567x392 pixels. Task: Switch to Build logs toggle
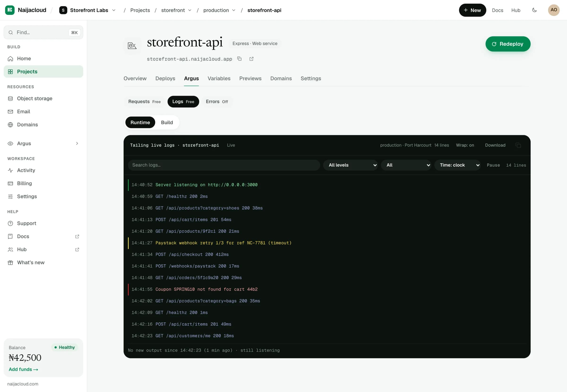(167, 122)
